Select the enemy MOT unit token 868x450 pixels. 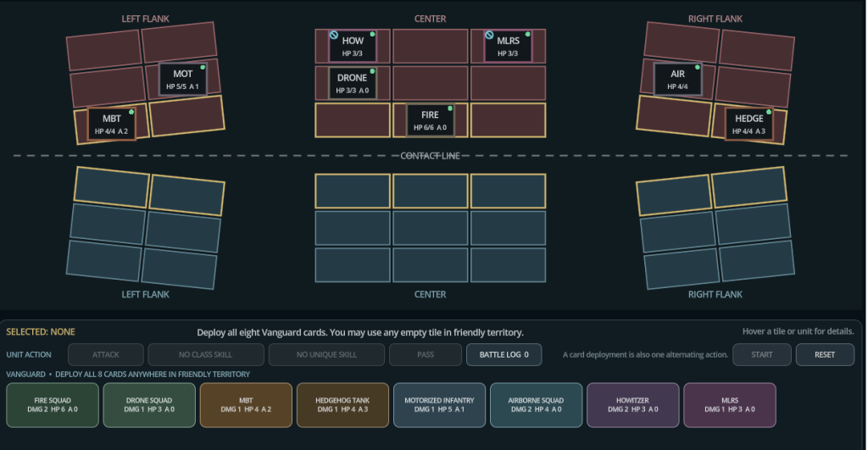(183, 79)
